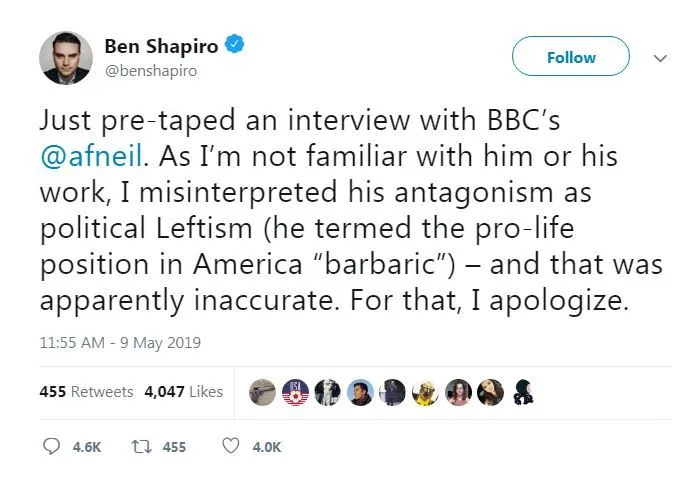Click the reply speech bubble icon
This screenshot has width=697, height=477.
pos(52,447)
